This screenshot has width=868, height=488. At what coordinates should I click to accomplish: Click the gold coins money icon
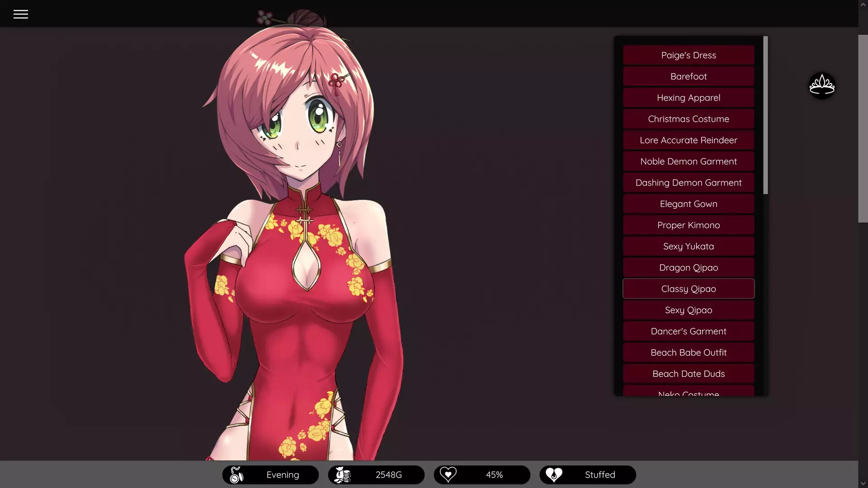click(x=342, y=475)
